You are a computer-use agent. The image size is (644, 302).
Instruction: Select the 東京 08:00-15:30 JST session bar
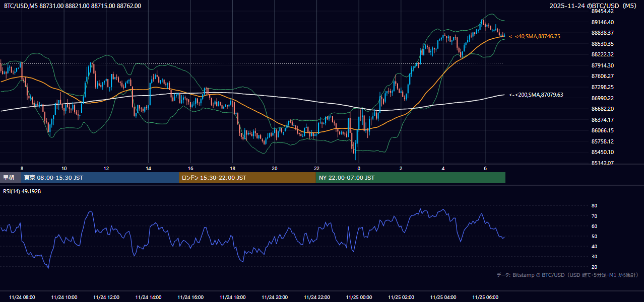(100, 178)
